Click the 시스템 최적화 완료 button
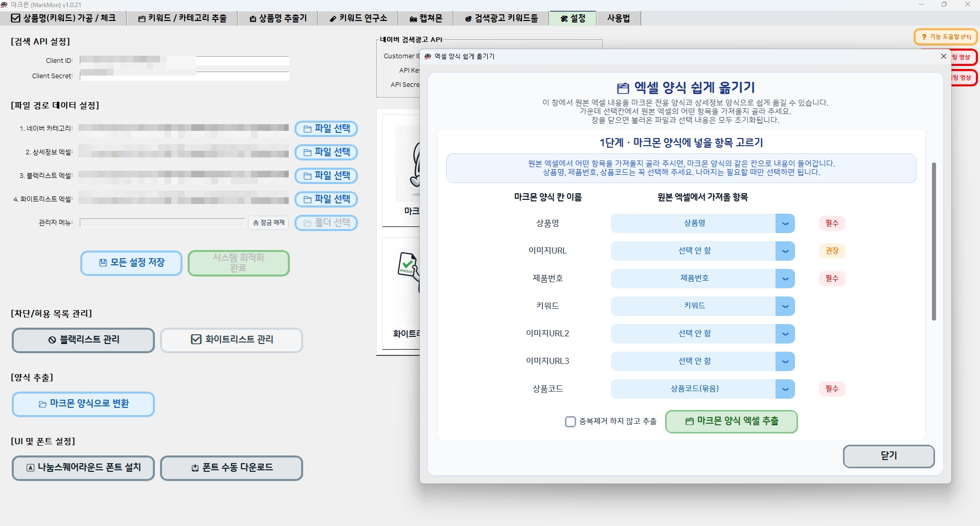This screenshot has height=526, width=980. (239, 263)
